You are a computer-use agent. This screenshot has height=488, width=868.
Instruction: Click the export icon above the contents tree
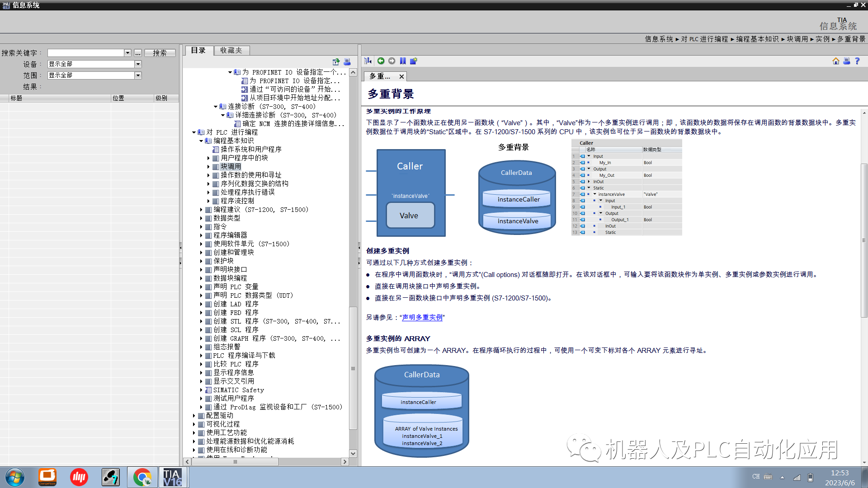tap(336, 62)
